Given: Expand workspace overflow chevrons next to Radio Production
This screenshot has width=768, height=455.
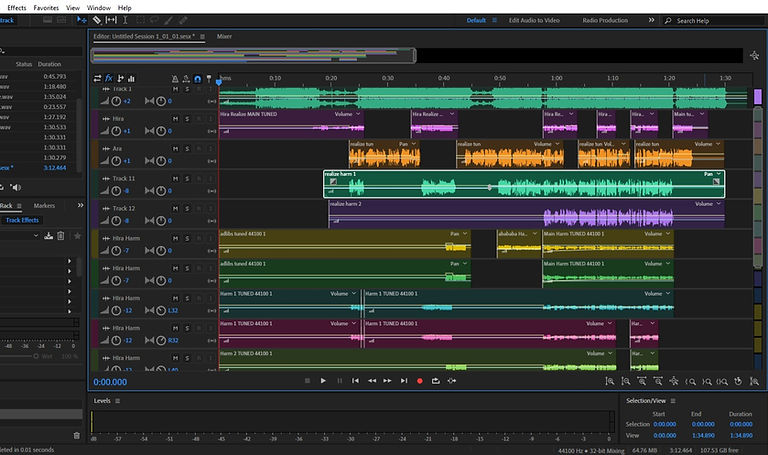Looking at the screenshot, I should tap(651, 20).
